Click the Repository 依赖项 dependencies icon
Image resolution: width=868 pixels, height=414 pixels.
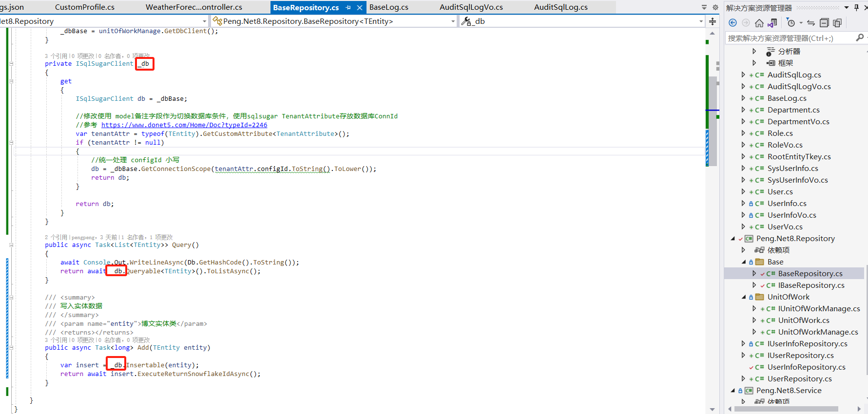(x=759, y=250)
